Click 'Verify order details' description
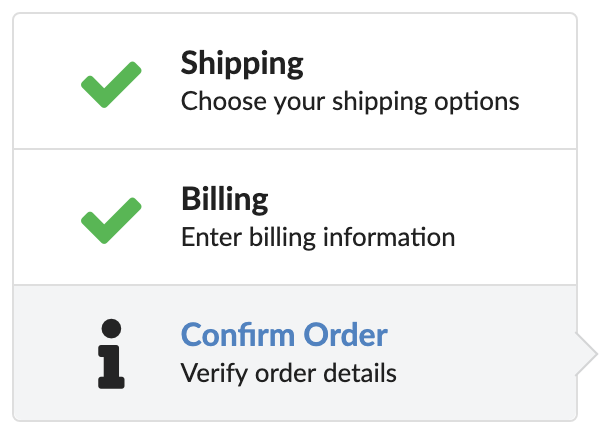The height and width of the screenshot is (436, 610). point(289,374)
